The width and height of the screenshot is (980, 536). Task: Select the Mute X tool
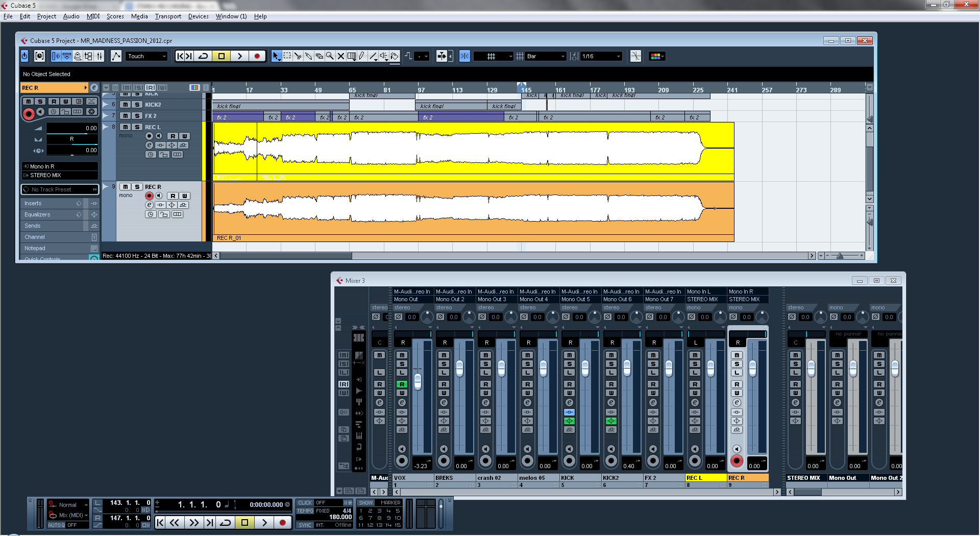340,56
